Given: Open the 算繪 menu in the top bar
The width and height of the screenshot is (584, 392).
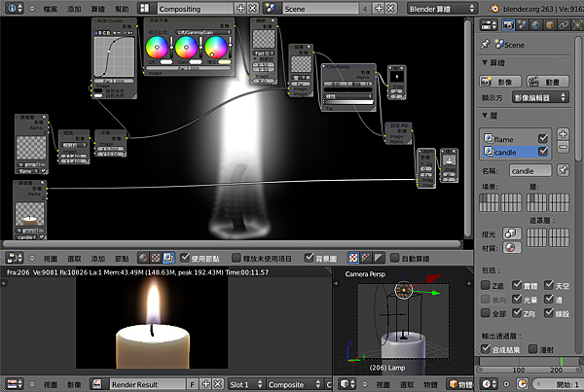Looking at the screenshot, I should [x=98, y=9].
